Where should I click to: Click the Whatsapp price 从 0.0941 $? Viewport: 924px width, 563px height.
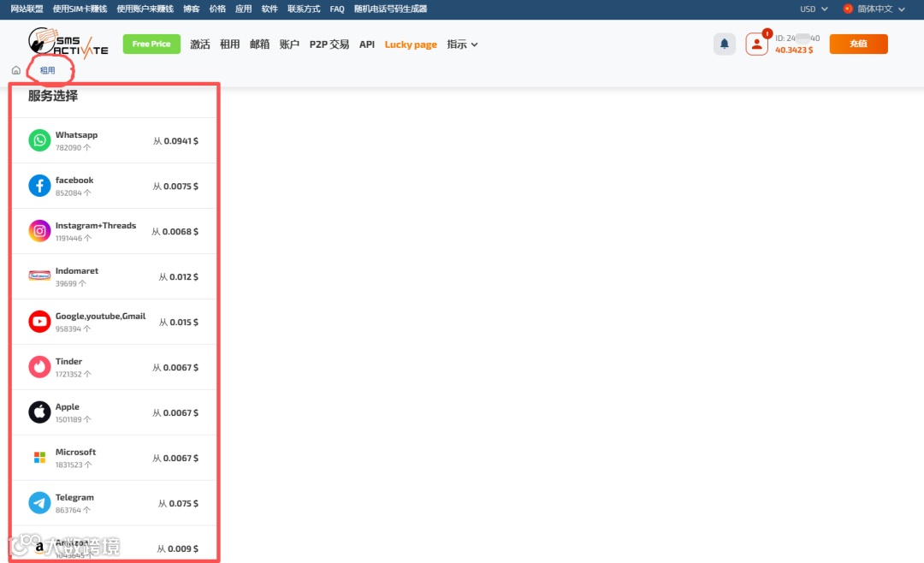click(175, 141)
